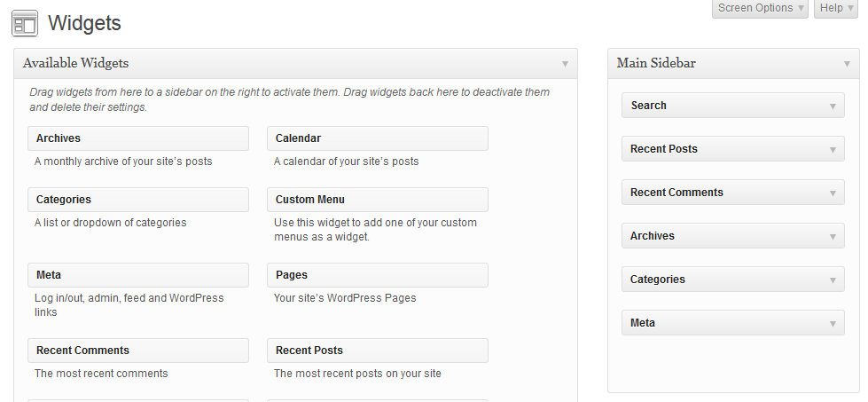Select the Pages widget
868x402 pixels.
point(377,275)
